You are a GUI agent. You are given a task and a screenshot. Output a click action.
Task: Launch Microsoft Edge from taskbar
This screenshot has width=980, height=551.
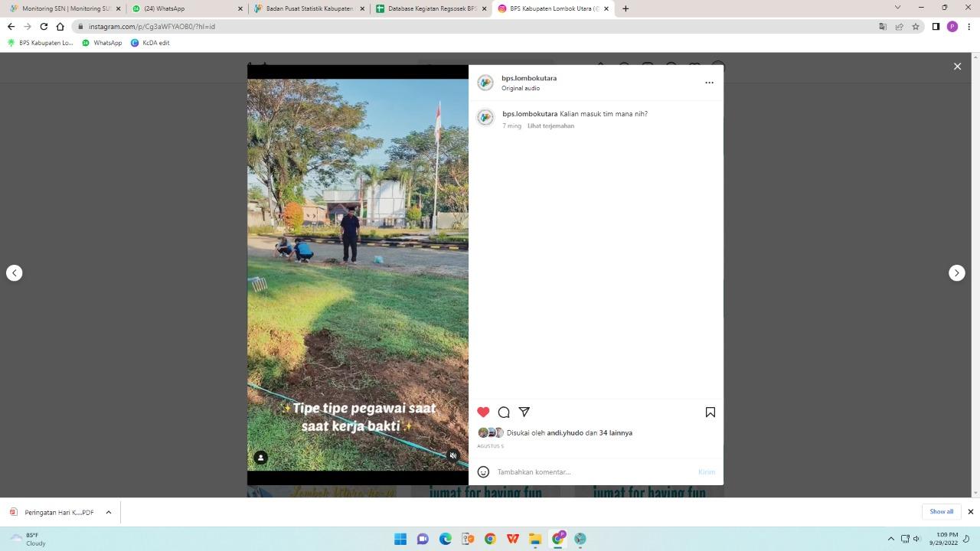click(x=445, y=539)
